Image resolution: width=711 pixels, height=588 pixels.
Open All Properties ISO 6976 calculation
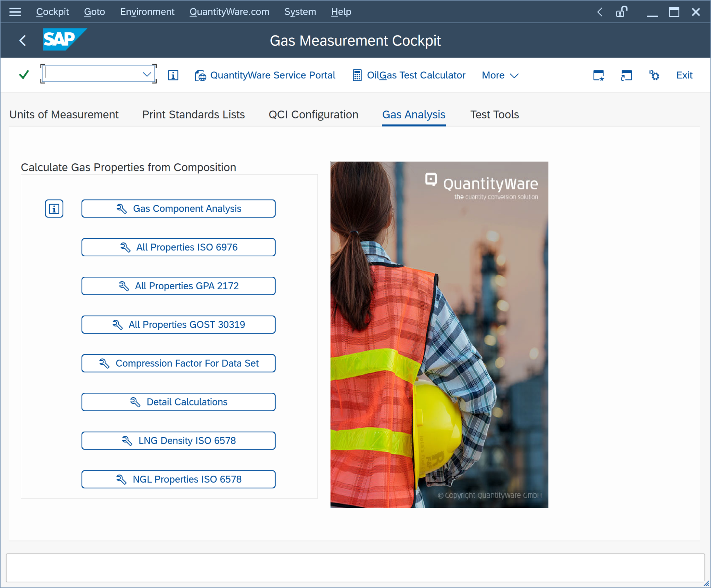178,247
